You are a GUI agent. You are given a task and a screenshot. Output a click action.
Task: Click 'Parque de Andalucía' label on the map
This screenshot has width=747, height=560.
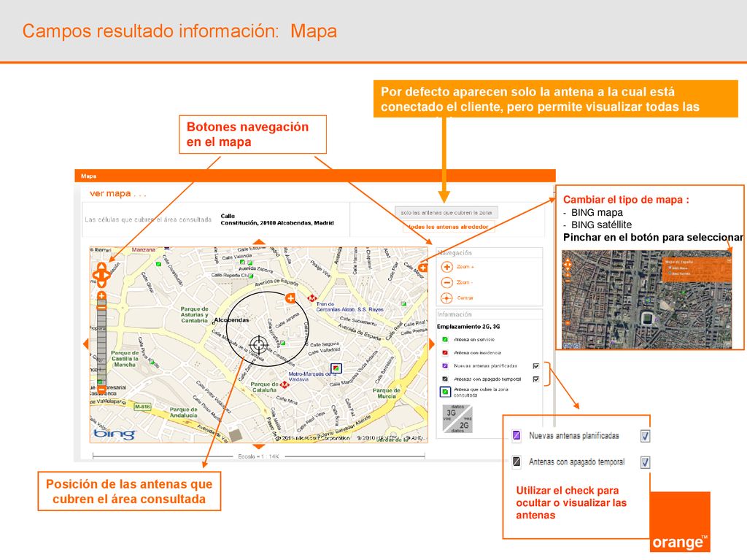tap(183, 413)
